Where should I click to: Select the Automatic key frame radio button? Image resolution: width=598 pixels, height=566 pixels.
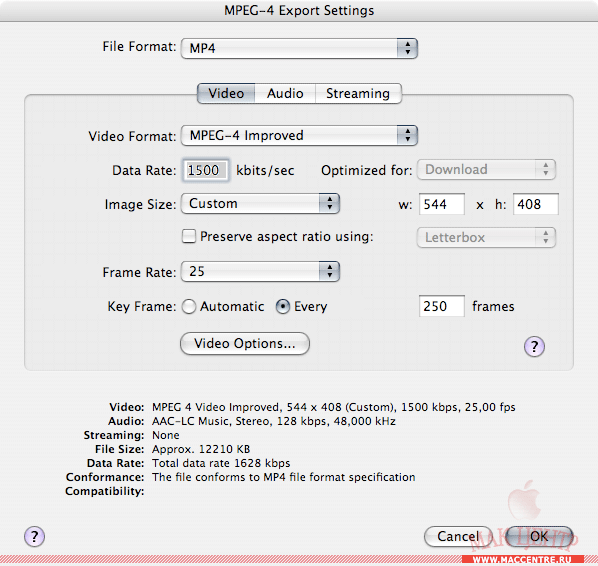point(189,306)
